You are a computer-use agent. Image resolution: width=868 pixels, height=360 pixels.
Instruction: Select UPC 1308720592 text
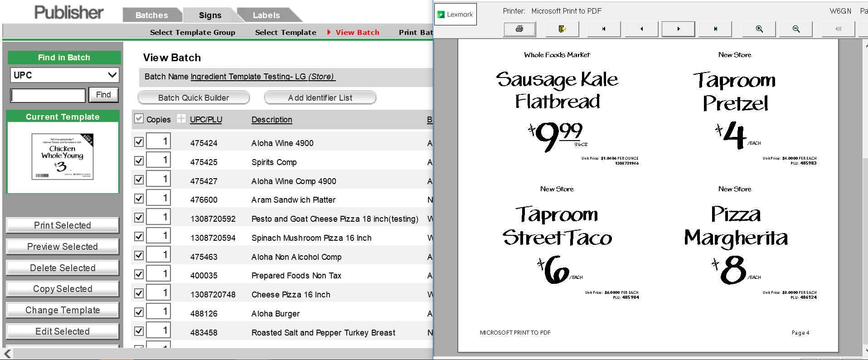point(213,219)
